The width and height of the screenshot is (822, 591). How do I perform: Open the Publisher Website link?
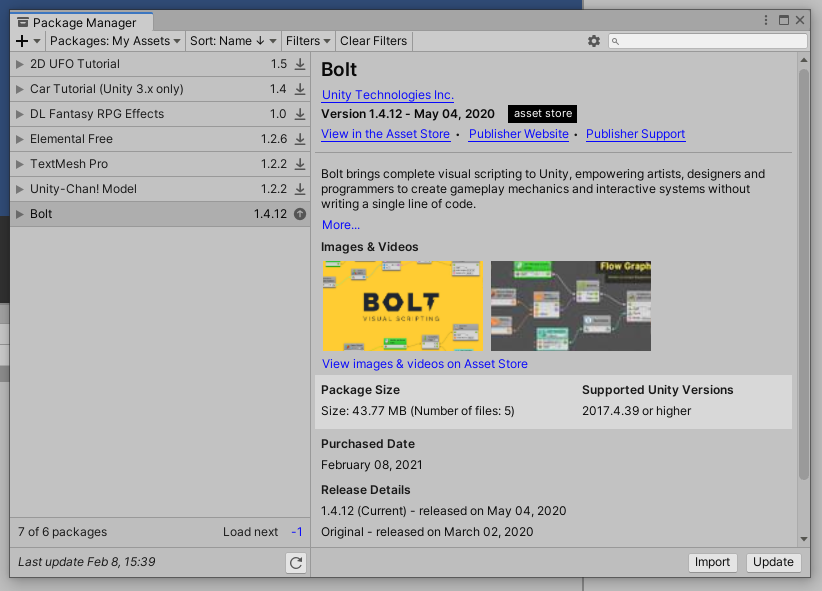(x=518, y=134)
